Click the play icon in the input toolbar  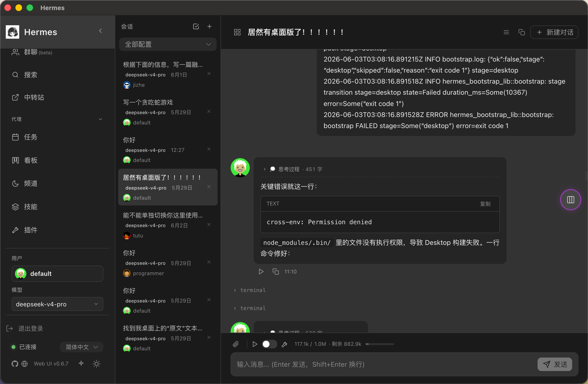[255, 344]
